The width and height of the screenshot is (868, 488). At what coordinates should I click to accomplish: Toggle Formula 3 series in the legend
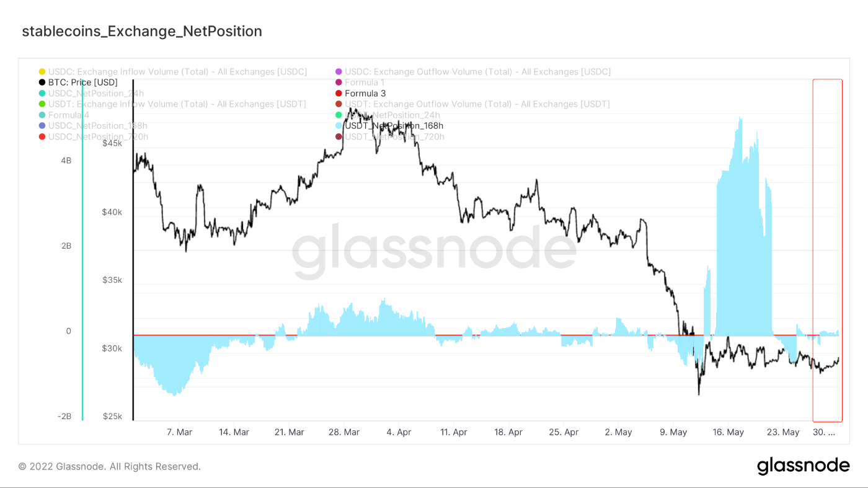pyautogui.click(x=365, y=94)
